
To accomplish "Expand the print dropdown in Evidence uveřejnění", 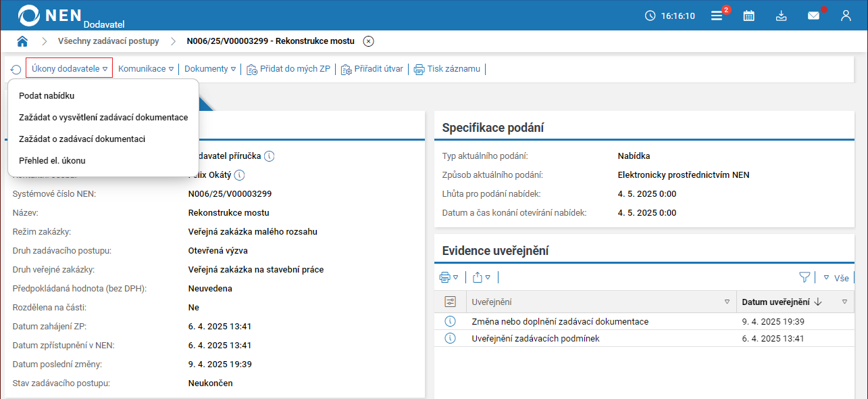I will [x=449, y=277].
